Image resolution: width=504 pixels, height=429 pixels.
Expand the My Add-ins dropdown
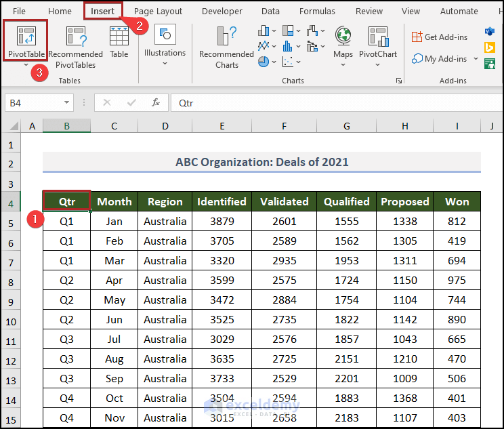[x=476, y=59]
